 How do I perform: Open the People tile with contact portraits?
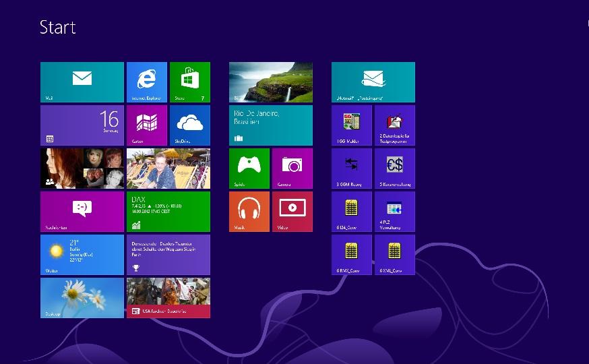pos(82,169)
